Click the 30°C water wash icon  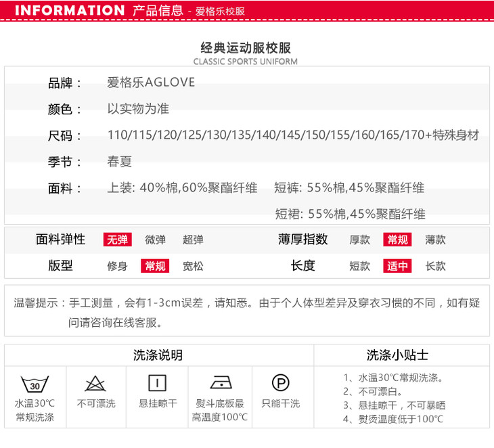click(x=35, y=384)
